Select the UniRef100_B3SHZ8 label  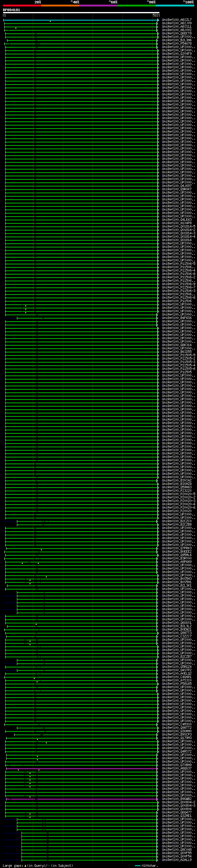(176, 484)
